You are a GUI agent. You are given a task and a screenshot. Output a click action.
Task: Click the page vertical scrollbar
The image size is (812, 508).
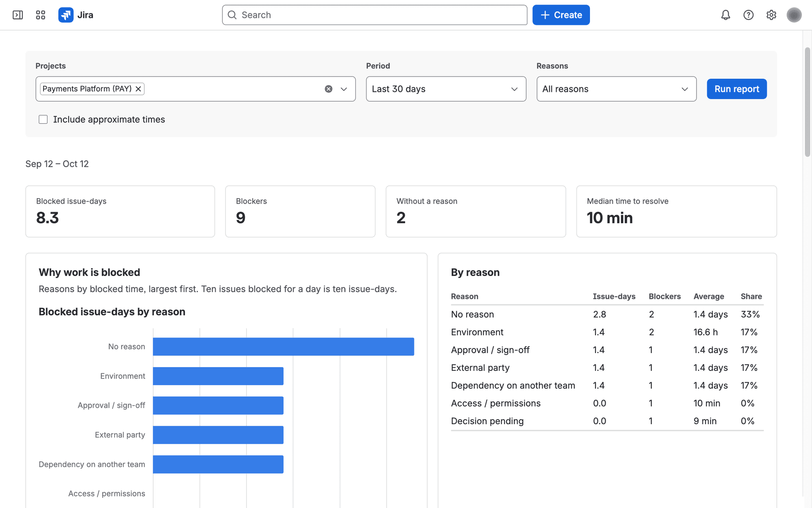(x=807, y=102)
